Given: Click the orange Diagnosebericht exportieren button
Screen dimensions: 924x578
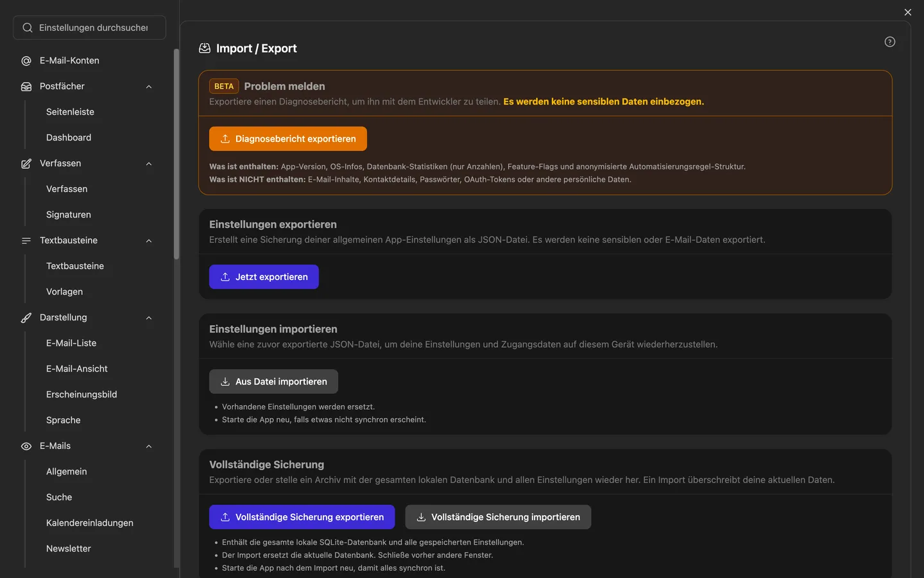Looking at the screenshot, I should point(288,139).
